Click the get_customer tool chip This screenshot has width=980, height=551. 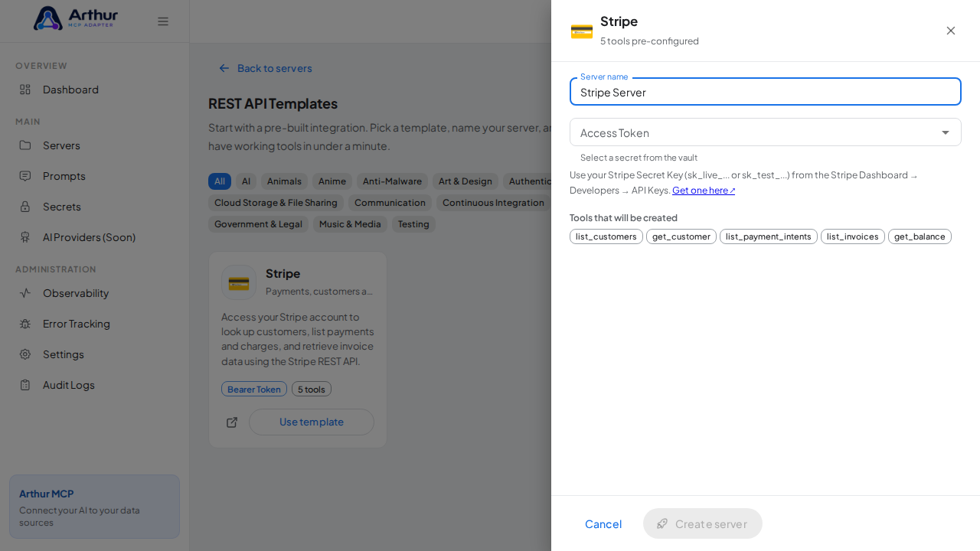pos(681,236)
